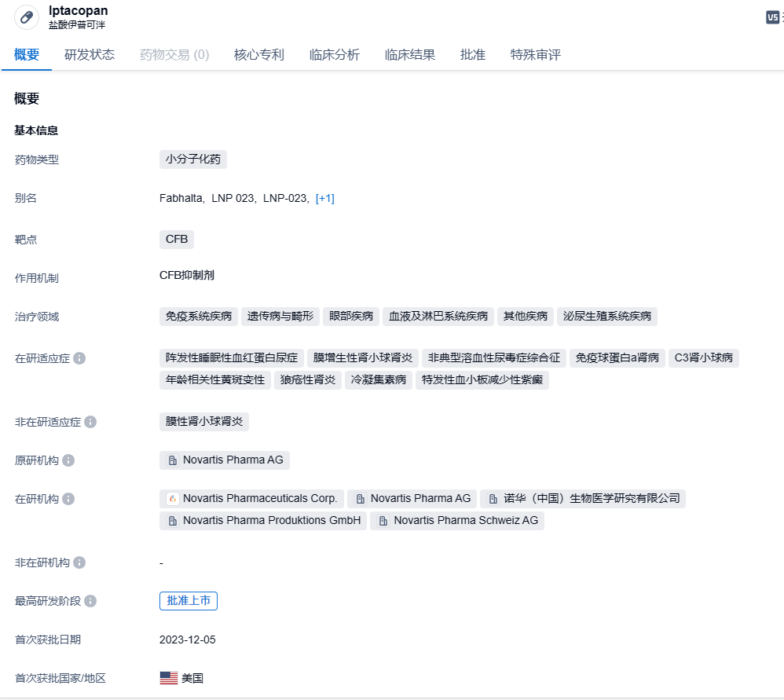Go to the 临床结果 tab
The height and width of the screenshot is (700, 784).
[x=410, y=55]
